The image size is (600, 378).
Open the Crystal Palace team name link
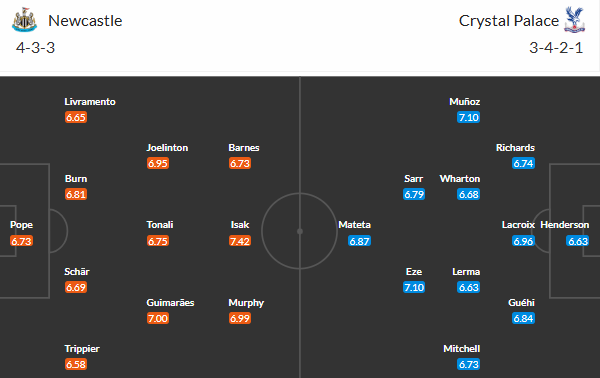pyautogui.click(x=509, y=21)
